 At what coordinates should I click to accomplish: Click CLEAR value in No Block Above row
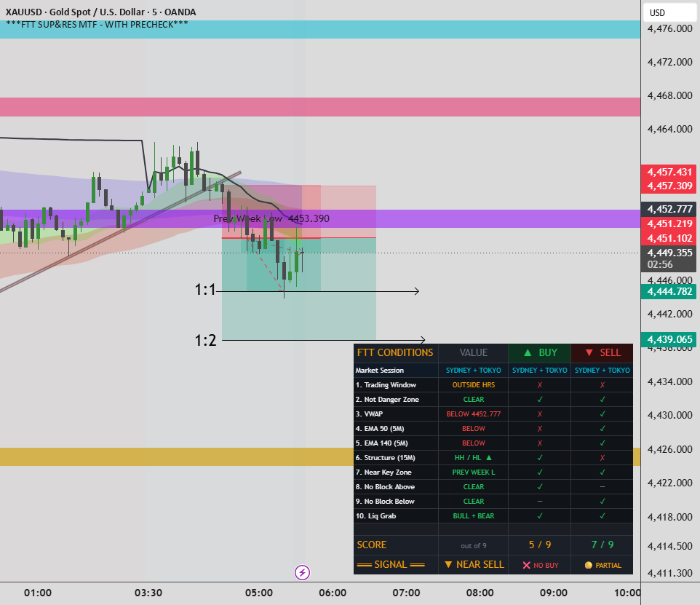pos(473,486)
